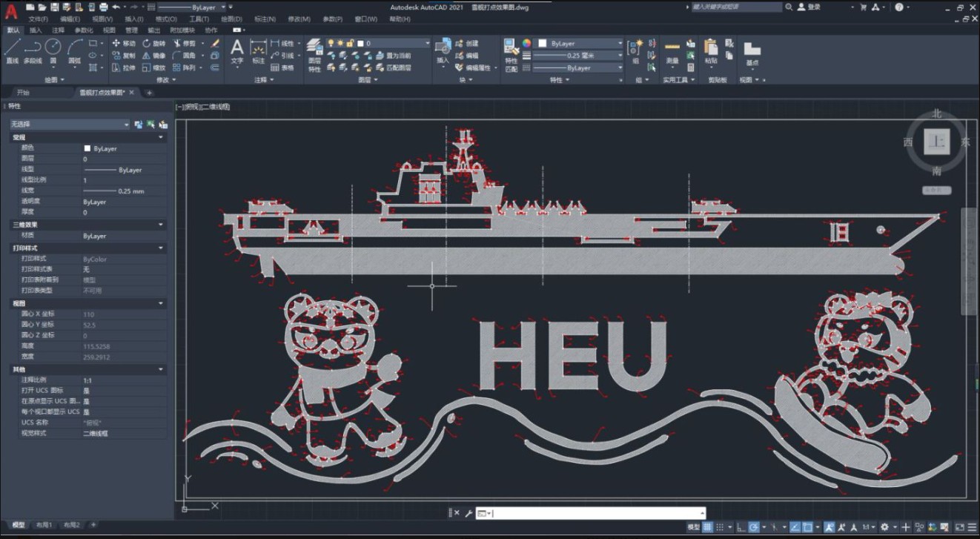Toggle object snap tracking in status bar

click(795, 527)
